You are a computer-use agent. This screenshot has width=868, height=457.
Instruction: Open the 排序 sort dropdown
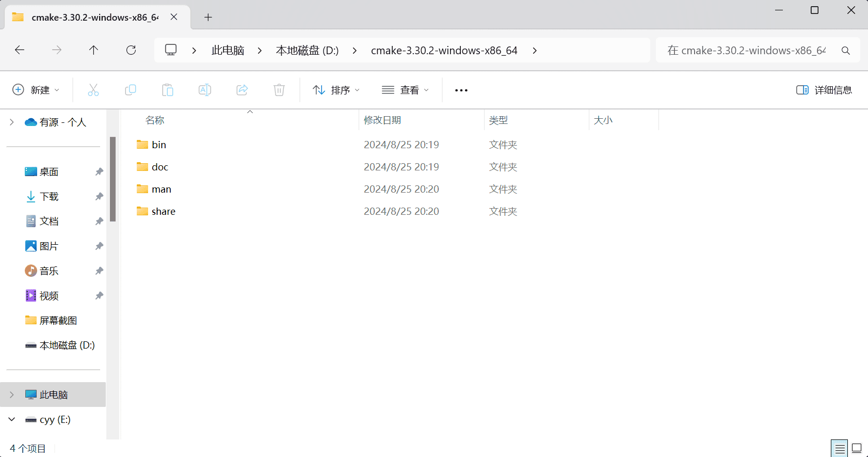[x=336, y=90]
